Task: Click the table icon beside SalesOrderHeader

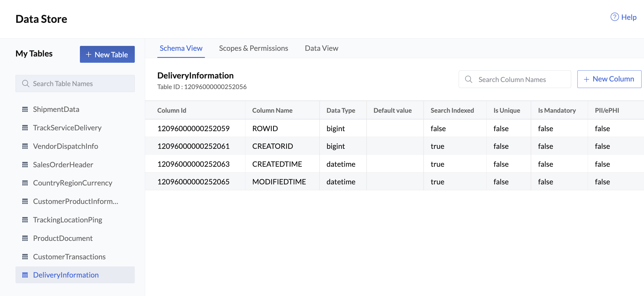Action: coord(25,165)
